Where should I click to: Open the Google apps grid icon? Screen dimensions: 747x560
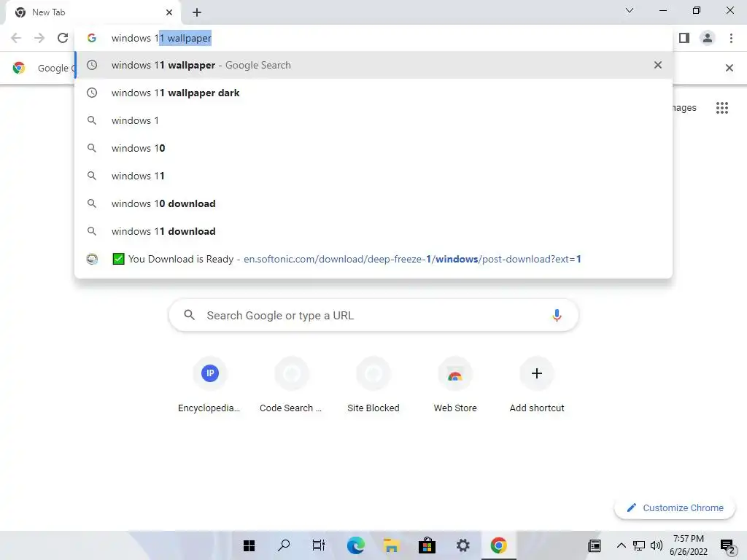point(721,108)
